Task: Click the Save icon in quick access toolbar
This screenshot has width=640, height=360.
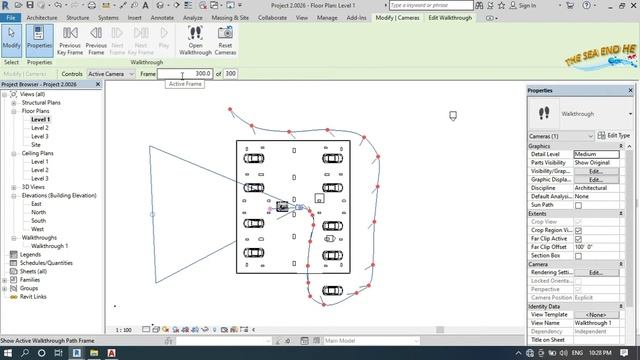Action: click(30, 5)
